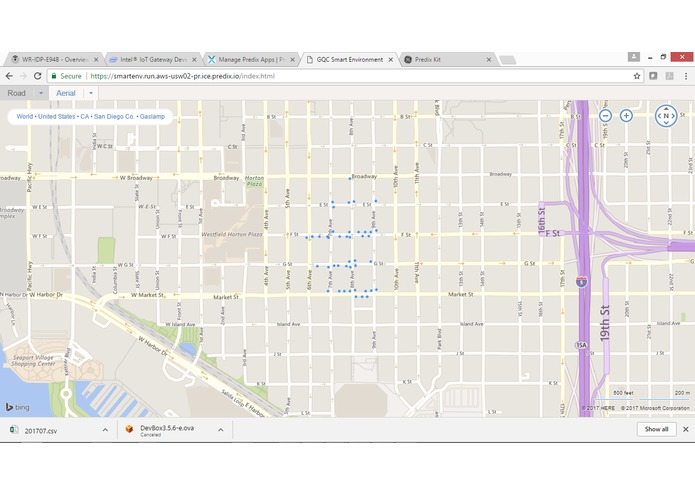Click CA breadcrumb link

pos(85,117)
